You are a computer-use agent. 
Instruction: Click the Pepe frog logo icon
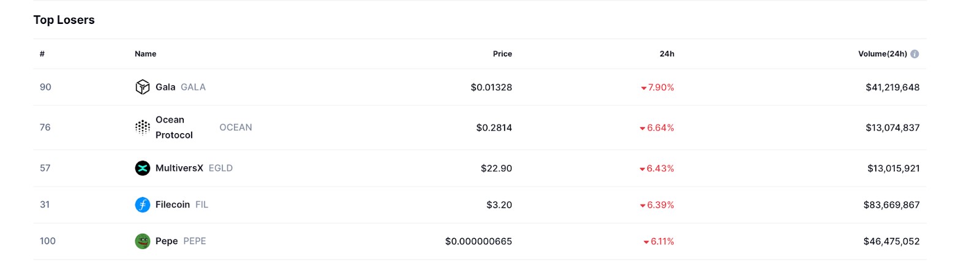pos(142,241)
